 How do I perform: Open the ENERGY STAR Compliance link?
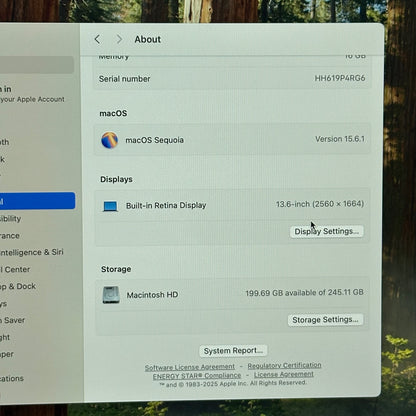click(197, 376)
